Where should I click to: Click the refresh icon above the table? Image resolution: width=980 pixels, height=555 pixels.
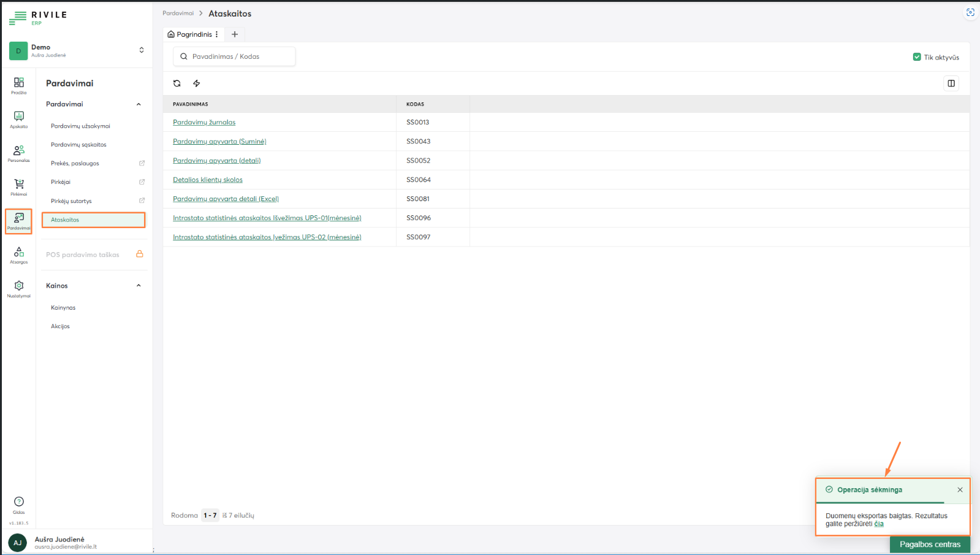click(x=177, y=83)
